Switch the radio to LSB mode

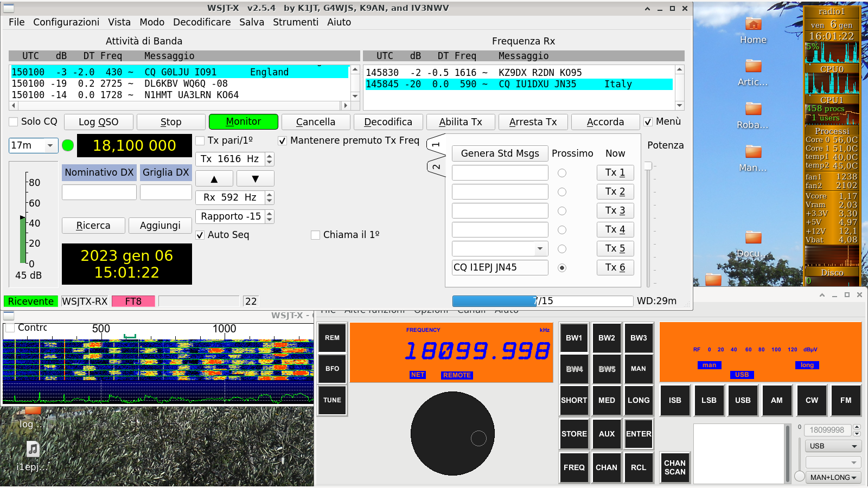(x=709, y=400)
